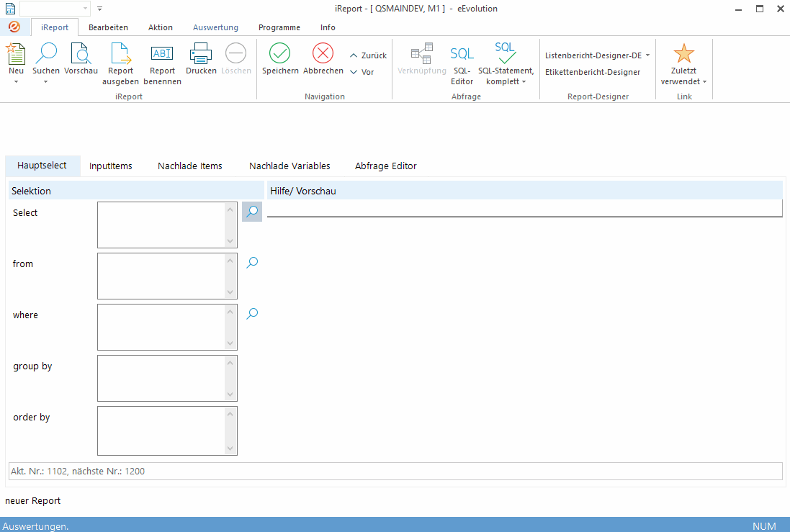Image resolution: width=790 pixels, height=532 pixels.
Task: Switch to the Abfrage Editor tab
Action: pyautogui.click(x=386, y=166)
